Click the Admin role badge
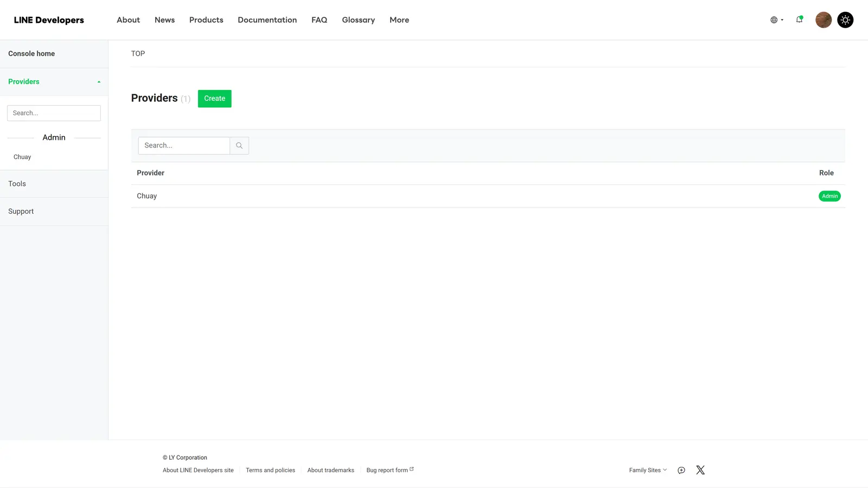Viewport: 868px width, 488px height. pos(829,196)
